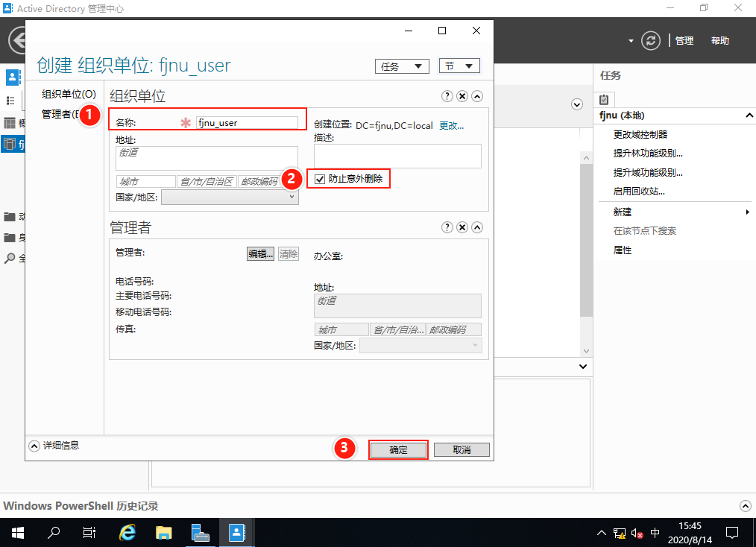Open Server Manager from taskbar
Viewport: 756px width, 547px height.
[x=200, y=533]
